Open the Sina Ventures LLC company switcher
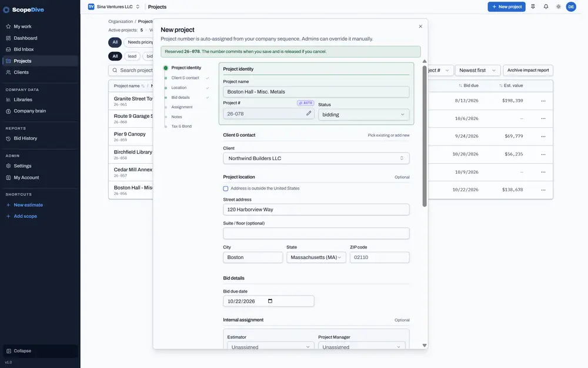 pyautogui.click(x=114, y=6)
